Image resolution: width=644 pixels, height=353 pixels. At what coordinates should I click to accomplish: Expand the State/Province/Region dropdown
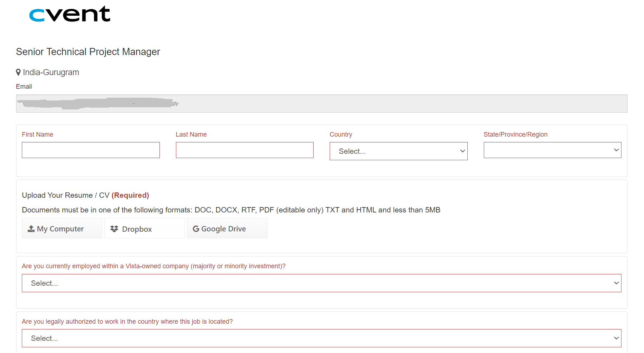click(552, 150)
